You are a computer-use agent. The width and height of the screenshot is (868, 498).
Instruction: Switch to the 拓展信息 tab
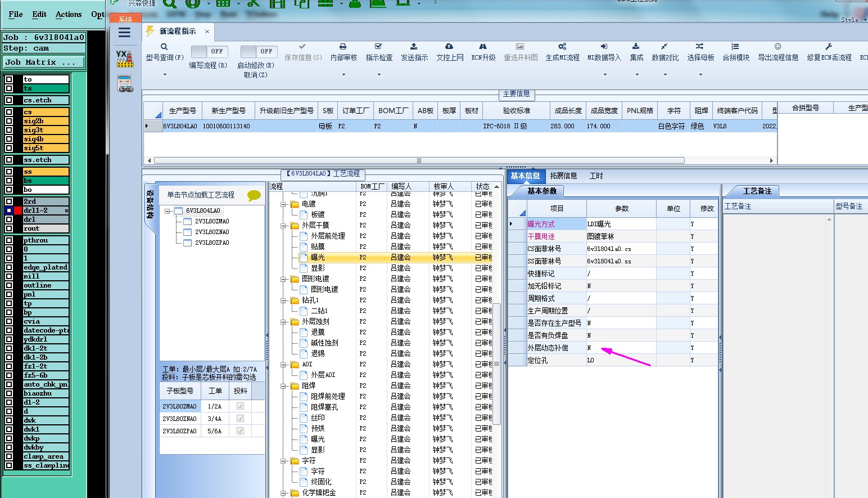pyautogui.click(x=563, y=176)
